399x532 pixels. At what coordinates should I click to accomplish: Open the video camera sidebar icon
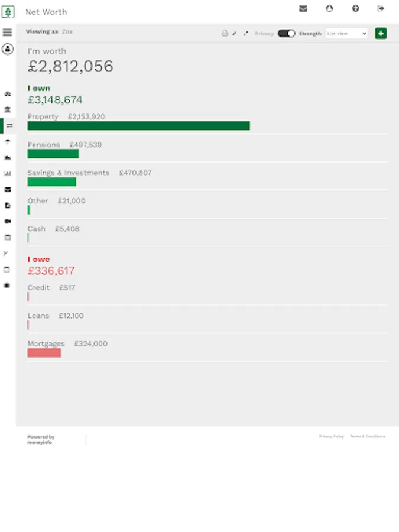(x=8, y=221)
